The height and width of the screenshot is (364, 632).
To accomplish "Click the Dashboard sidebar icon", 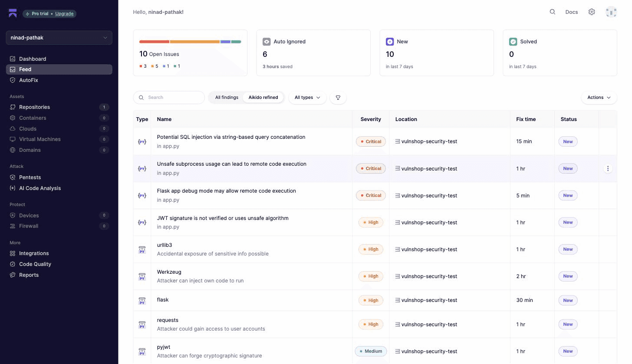I will click(13, 59).
